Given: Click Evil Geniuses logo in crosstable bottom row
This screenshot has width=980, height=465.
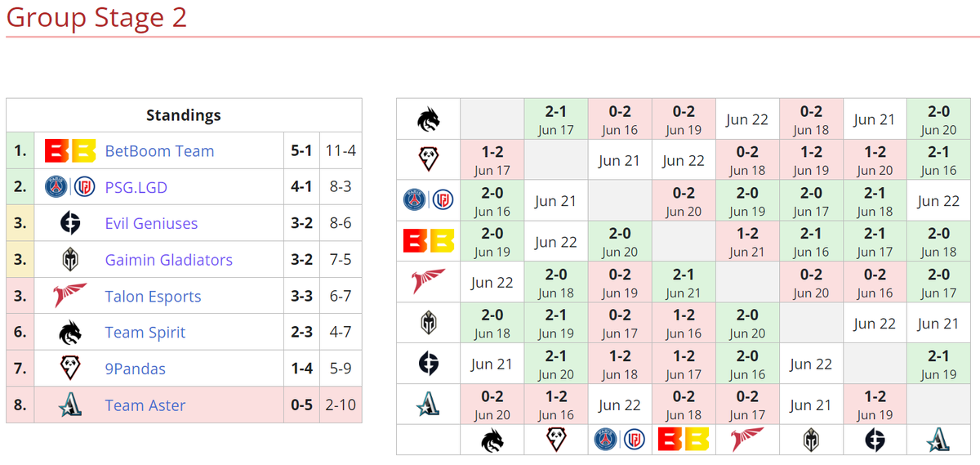Looking at the screenshot, I should [875, 440].
